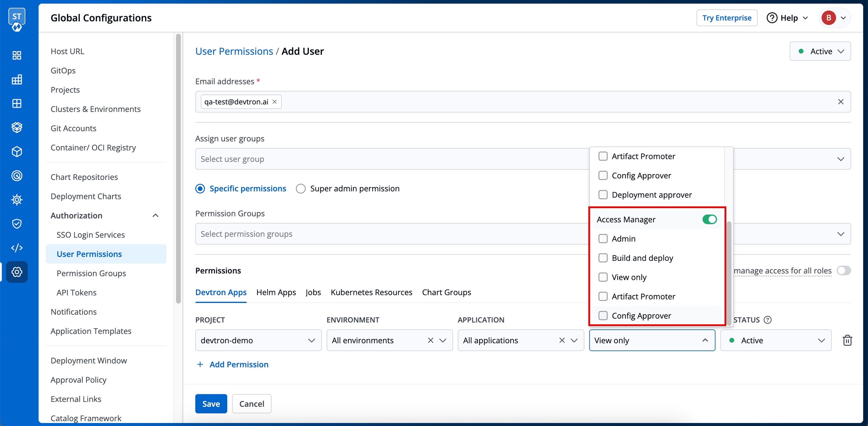Viewport: 868px width, 426px height.
Task: Open the application groups icon in sidebar
Action: [17, 103]
